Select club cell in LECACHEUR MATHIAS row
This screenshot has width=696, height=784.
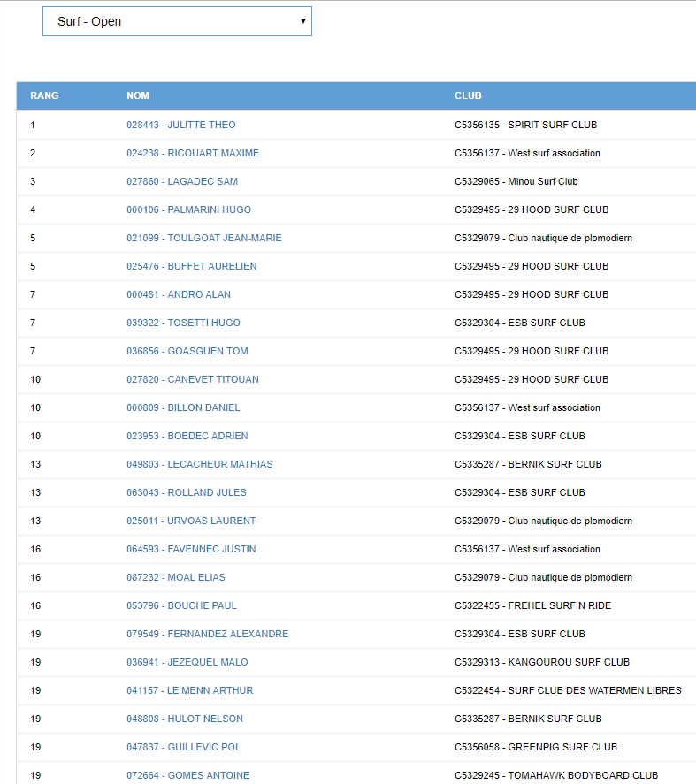(528, 463)
